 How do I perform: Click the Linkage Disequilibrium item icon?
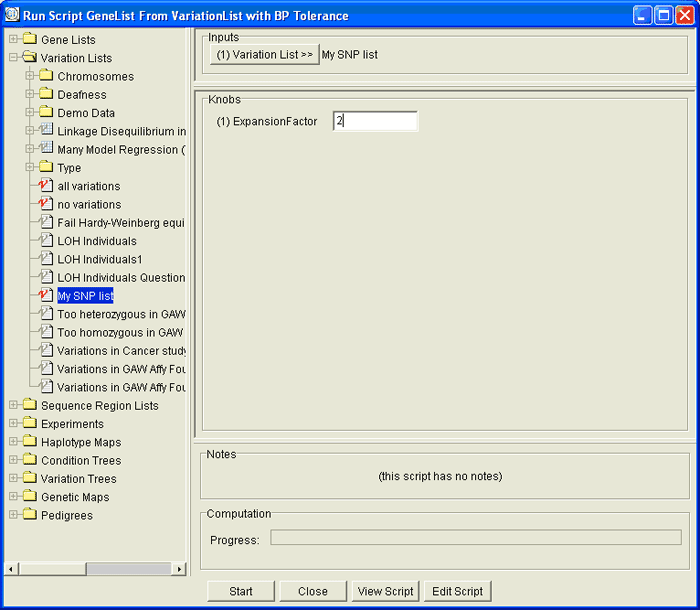45,131
